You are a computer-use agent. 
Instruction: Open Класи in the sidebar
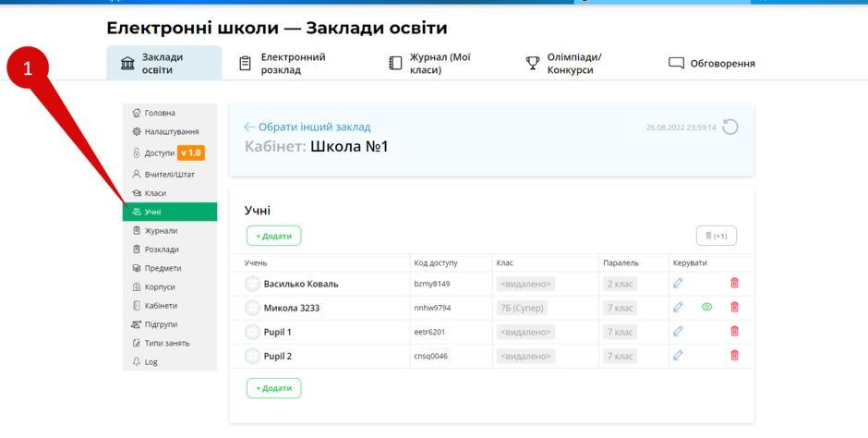pyautogui.click(x=169, y=193)
